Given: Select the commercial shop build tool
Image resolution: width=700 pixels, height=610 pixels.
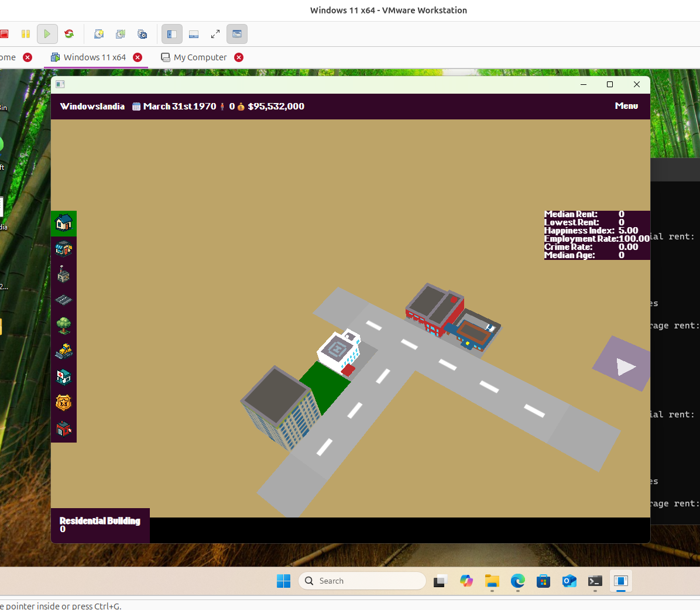Looking at the screenshot, I should (x=64, y=249).
